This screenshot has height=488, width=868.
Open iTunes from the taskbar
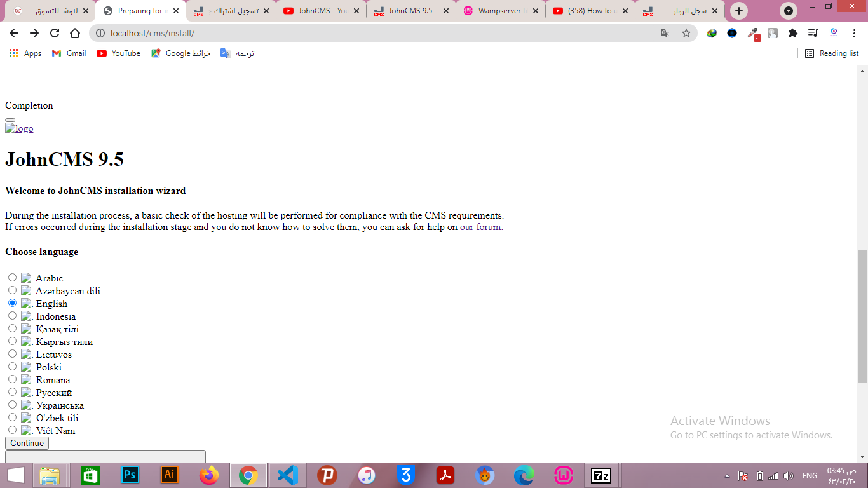coord(367,475)
